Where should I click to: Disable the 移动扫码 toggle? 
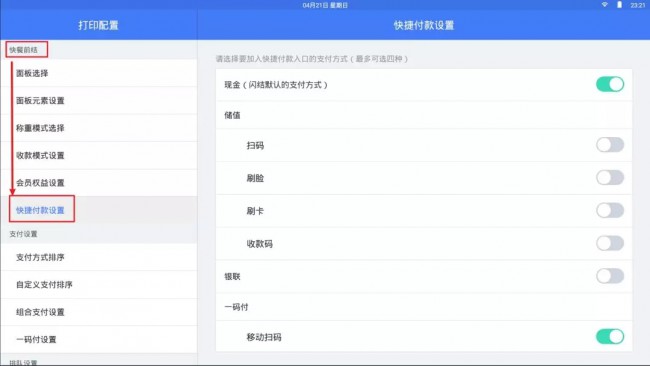click(610, 337)
